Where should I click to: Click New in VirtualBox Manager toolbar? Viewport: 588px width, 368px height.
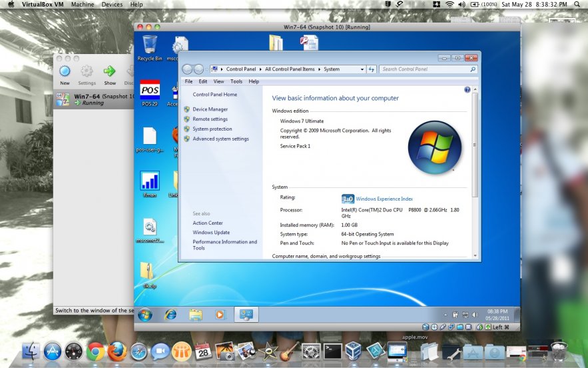click(x=65, y=75)
